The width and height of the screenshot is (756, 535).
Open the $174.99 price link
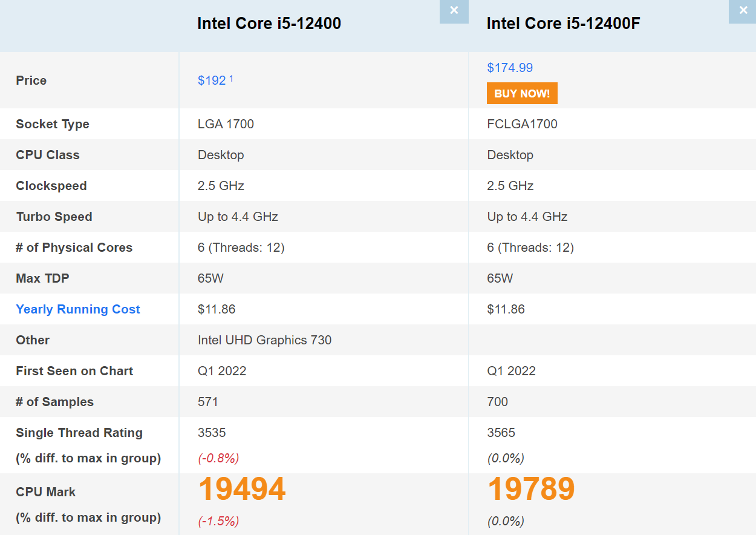click(510, 68)
